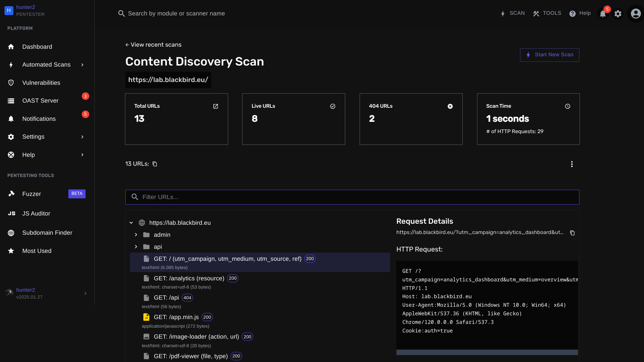Image resolution: width=644 pixels, height=362 pixels.
Task: Expand Automated Scans submenu
Action: (x=82, y=65)
